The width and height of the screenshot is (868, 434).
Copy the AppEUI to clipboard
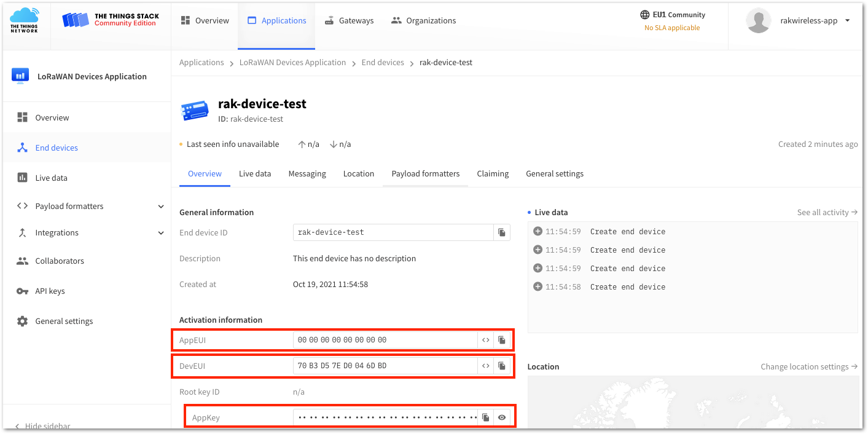[x=502, y=340]
